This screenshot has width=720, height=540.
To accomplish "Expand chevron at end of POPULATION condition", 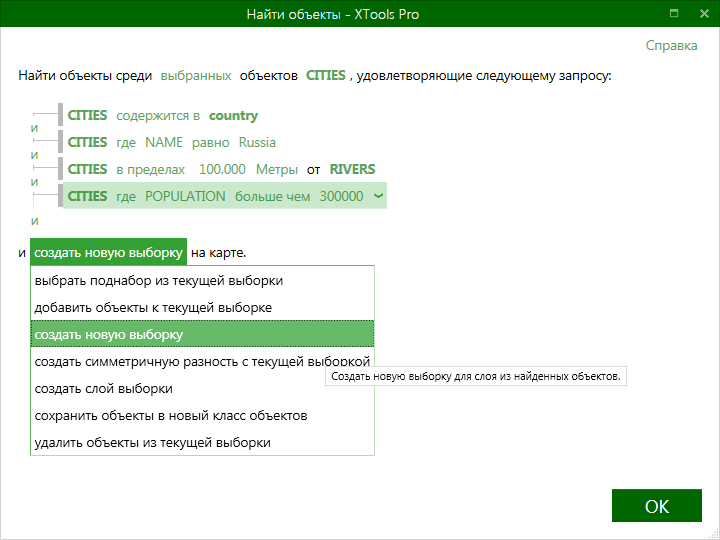I will click(x=378, y=196).
